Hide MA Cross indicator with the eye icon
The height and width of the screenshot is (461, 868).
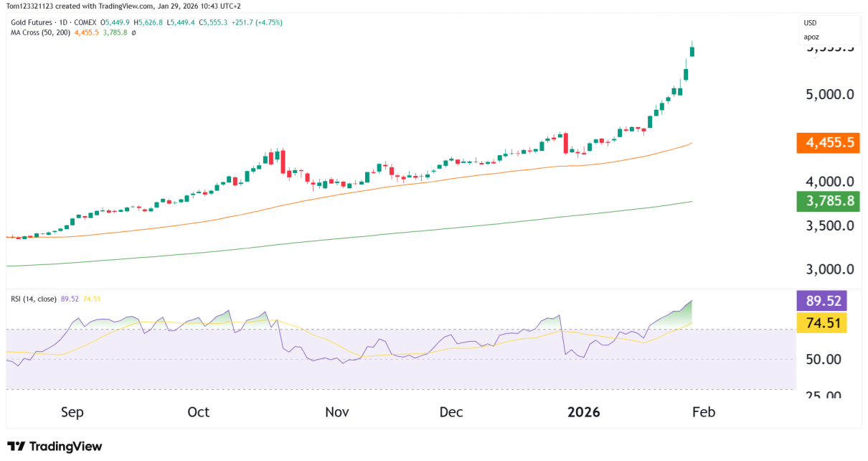point(134,32)
